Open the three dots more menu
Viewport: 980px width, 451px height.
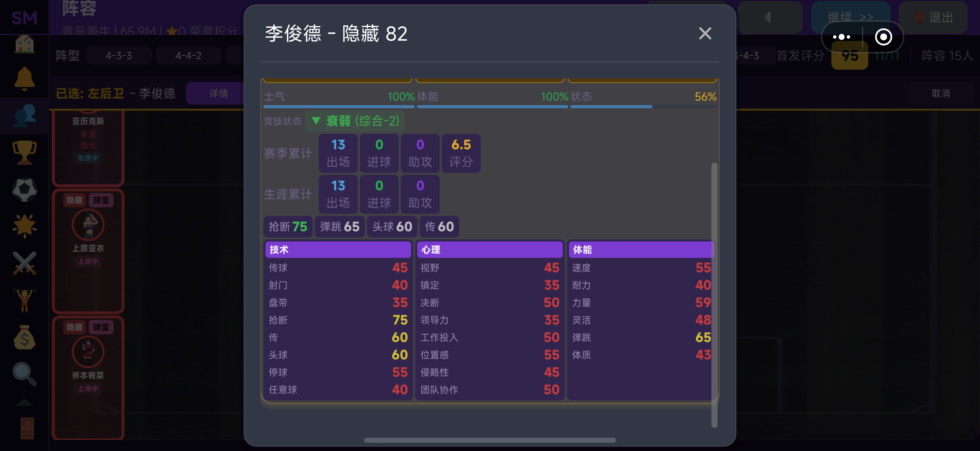pyautogui.click(x=841, y=37)
